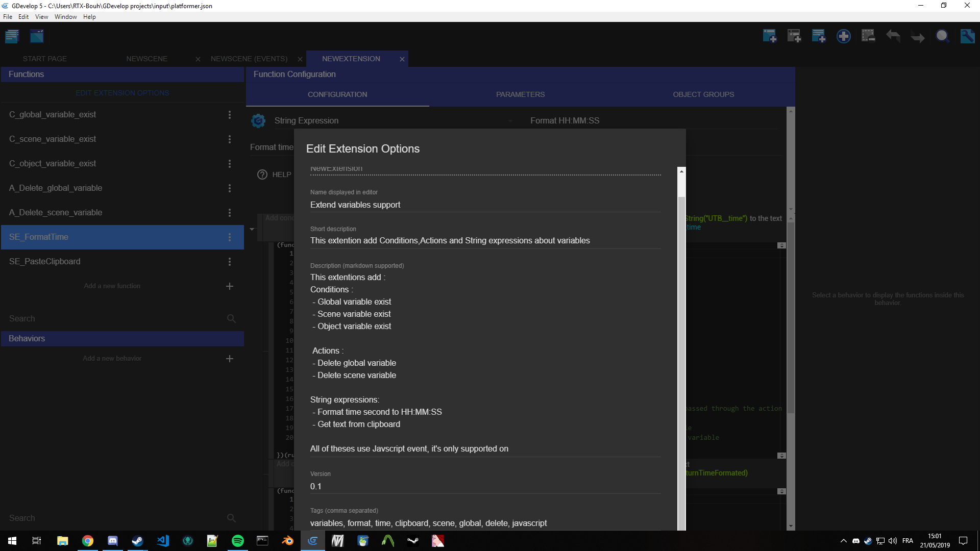
Task: Click the delete selection toolbar icon
Action: click(x=868, y=36)
